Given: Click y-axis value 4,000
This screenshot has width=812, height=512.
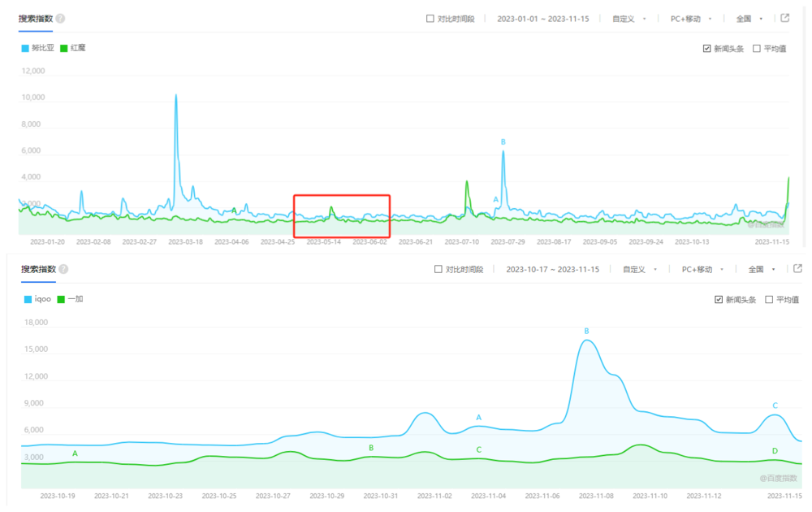Looking at the screenshot, I should [x=31, y=177].
